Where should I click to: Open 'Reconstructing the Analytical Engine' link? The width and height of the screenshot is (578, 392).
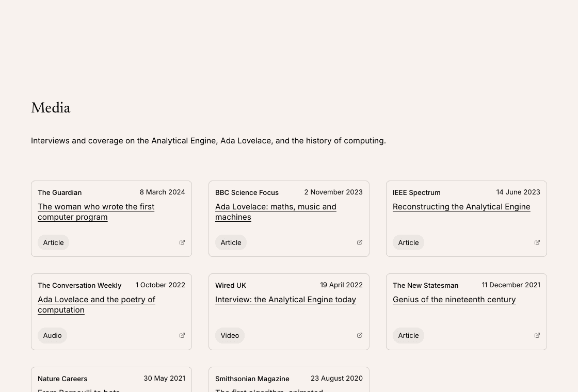(461, 207)
